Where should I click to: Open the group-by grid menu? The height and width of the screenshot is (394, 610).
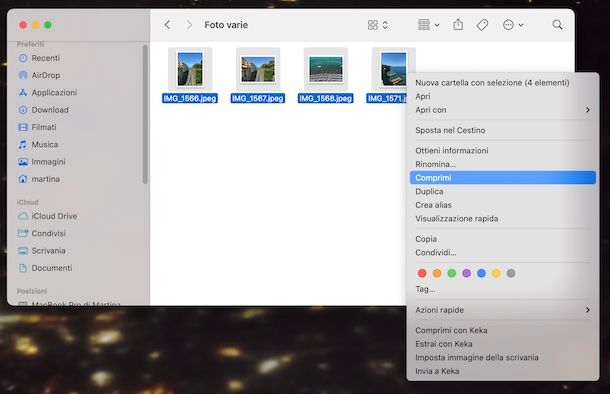coord(428,25)
